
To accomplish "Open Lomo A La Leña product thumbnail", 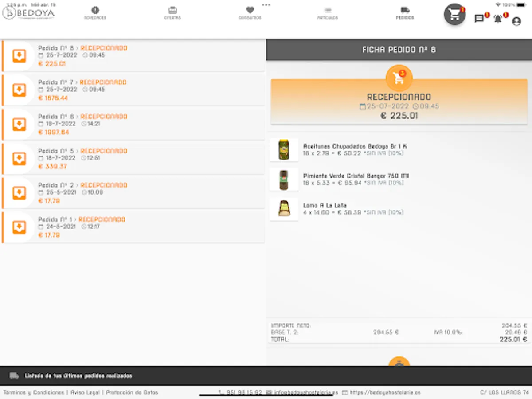I will click(284, 209).
